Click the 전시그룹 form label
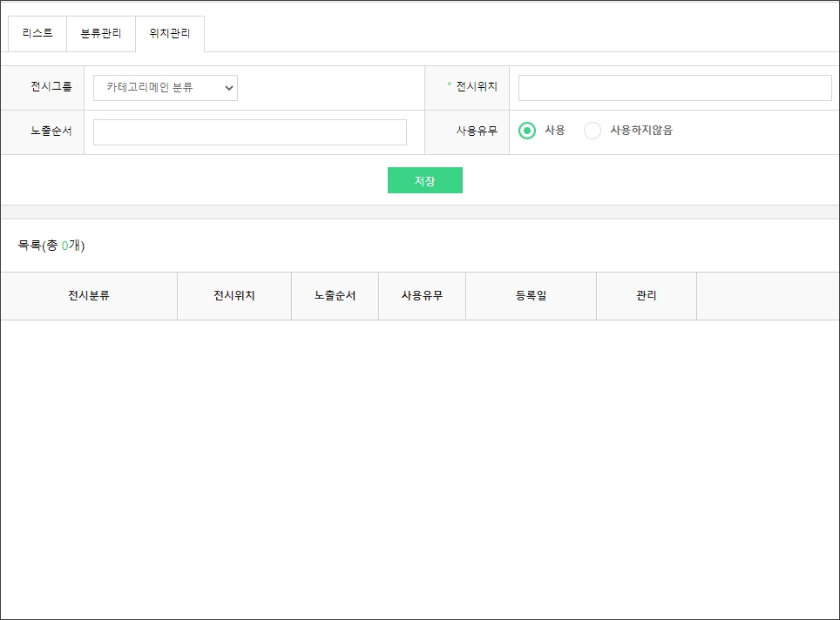The image size is (840, 620). (51, 87)
